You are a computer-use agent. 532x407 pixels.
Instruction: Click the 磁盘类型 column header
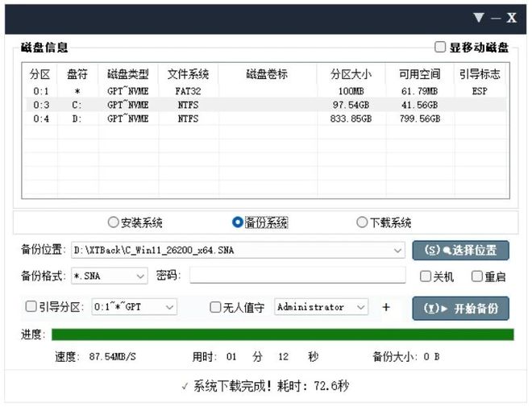pyautogui.click(x=128, y=74)
